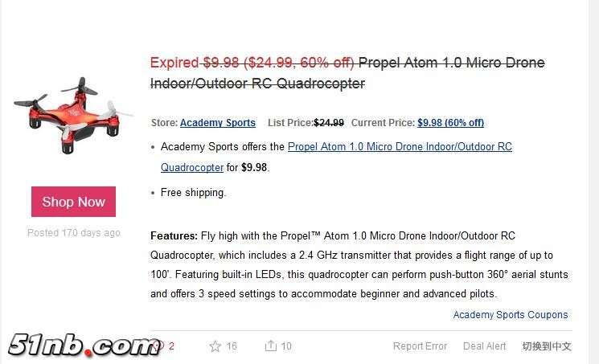Click Report Error

click(x=420, y=346)
